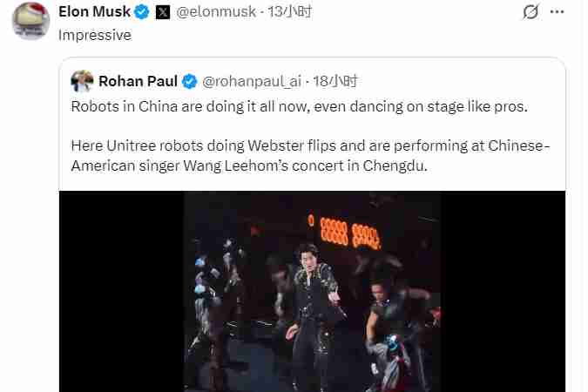The width and height of the screenshot is (588, 392).
Task: Open the 13小时 timestamp link
Action: tap(290, 12)
